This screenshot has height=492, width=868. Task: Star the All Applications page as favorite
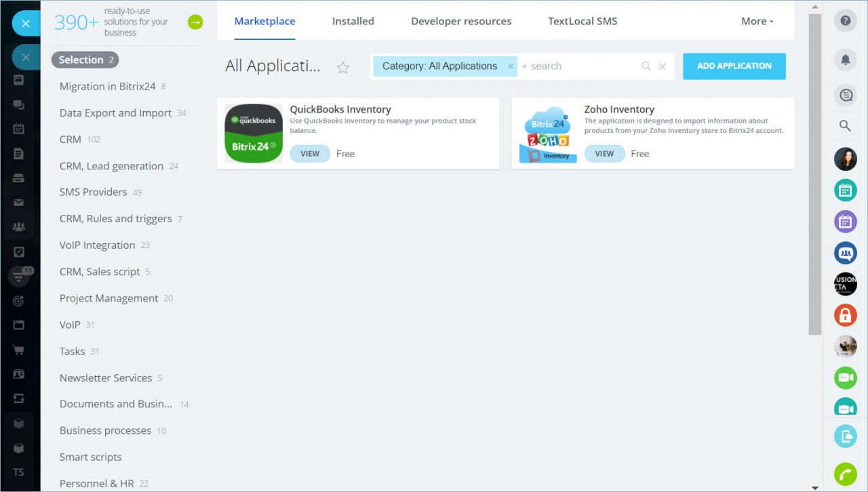click(343, 67)
